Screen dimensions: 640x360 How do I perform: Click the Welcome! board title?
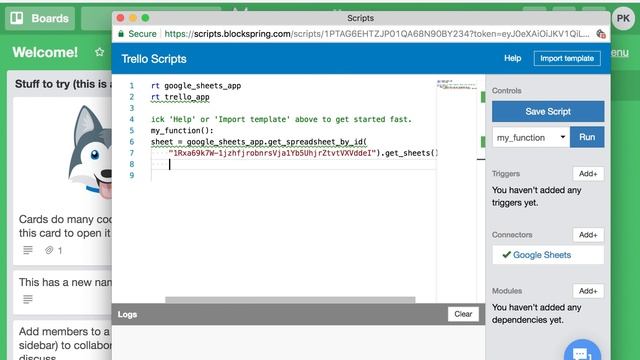coord(45,52)
